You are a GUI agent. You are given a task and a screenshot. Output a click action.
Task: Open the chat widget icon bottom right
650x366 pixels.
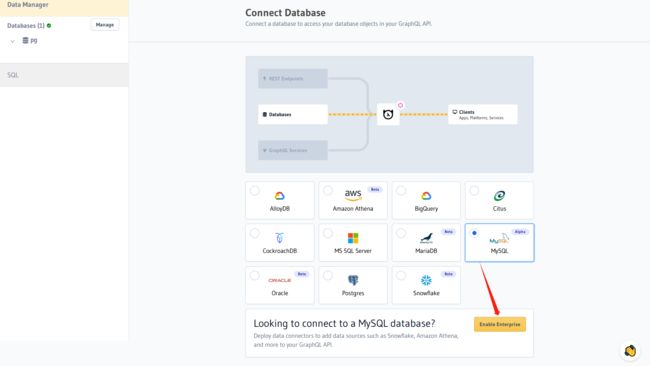[630, 351]
